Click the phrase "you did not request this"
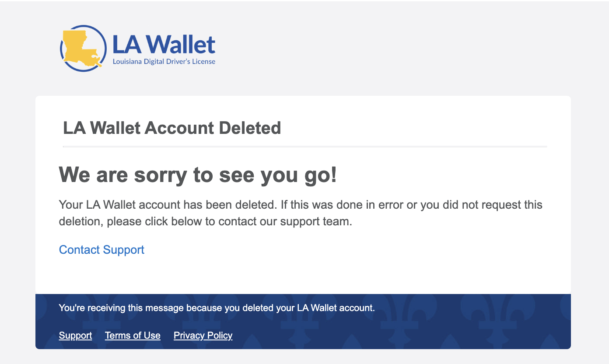This screenshot has height=364, width=609. tap(481, 205)
